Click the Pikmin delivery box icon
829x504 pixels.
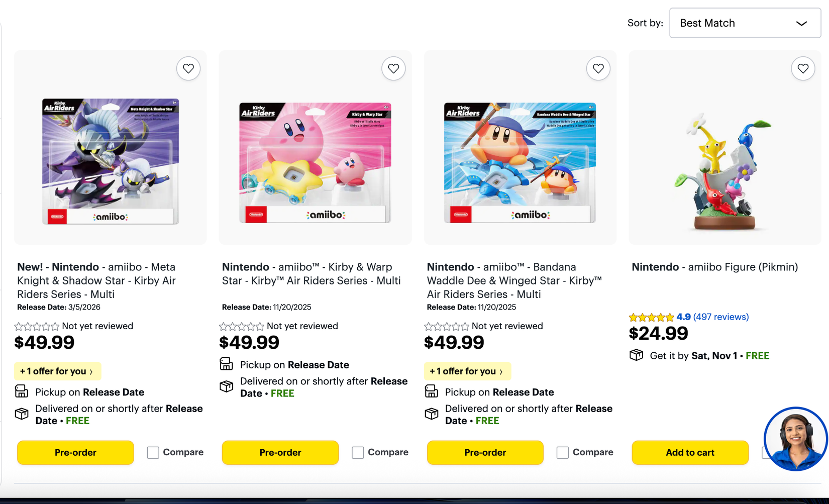click(x=636, y=355)
